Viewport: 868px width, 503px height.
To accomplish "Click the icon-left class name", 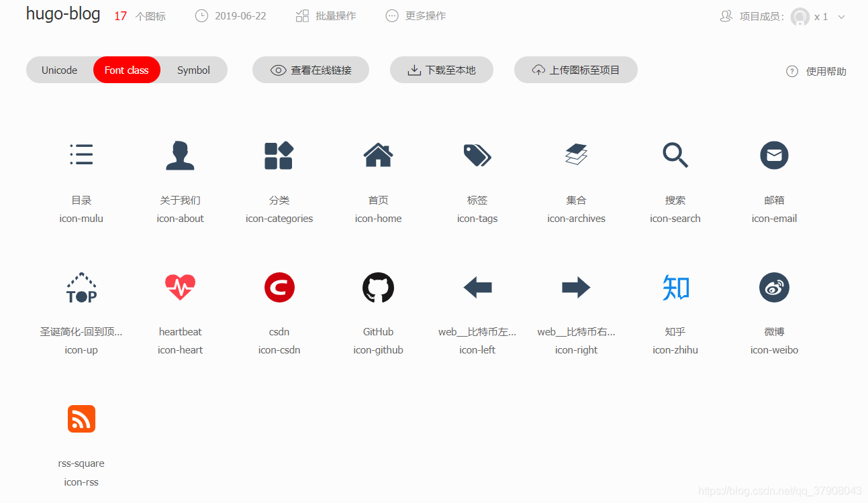I will pos(477,350).
